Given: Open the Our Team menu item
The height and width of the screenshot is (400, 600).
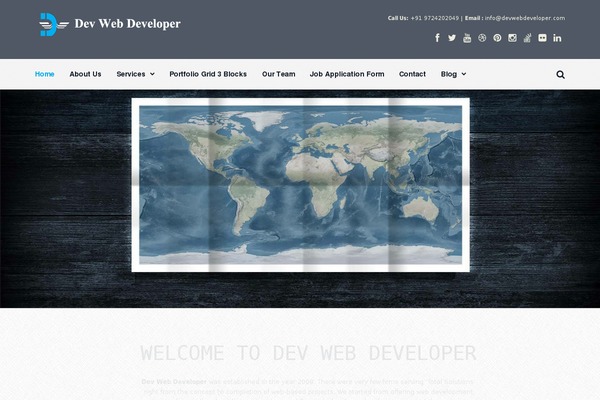Looking at the screenshot, I should [279, 74].
